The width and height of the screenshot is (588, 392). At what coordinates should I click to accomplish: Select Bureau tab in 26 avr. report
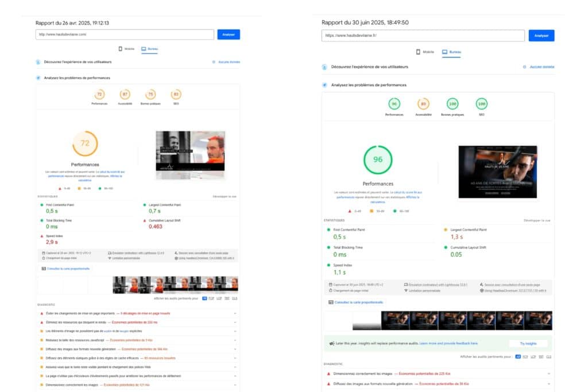point(150,49)
